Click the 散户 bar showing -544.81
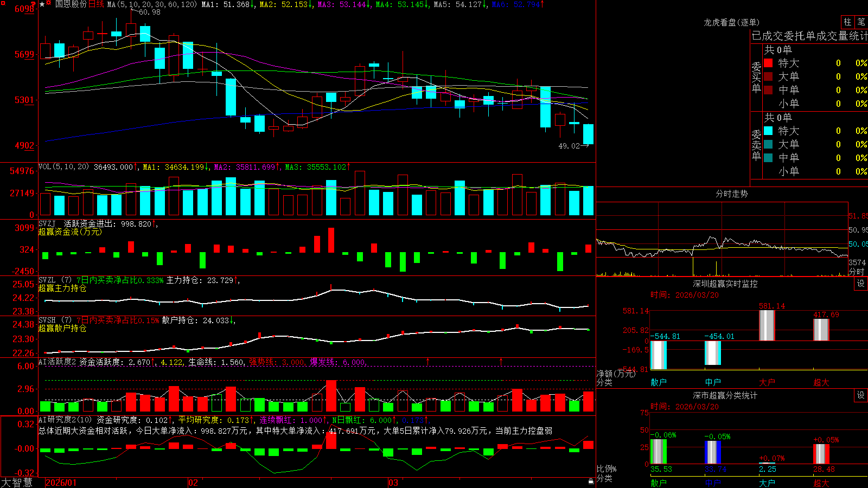Viewport: 868px width, 488px height. click(x=659, y=355)
